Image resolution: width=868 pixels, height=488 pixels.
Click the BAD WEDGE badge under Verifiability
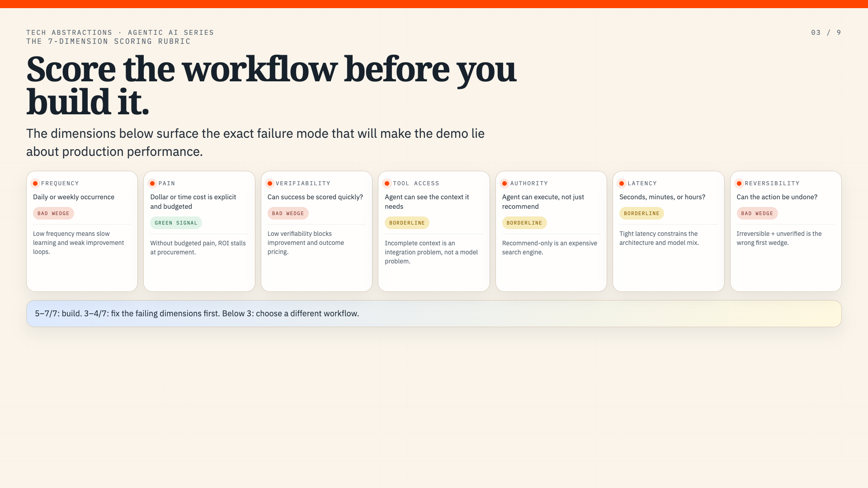(x=288, y=213)
